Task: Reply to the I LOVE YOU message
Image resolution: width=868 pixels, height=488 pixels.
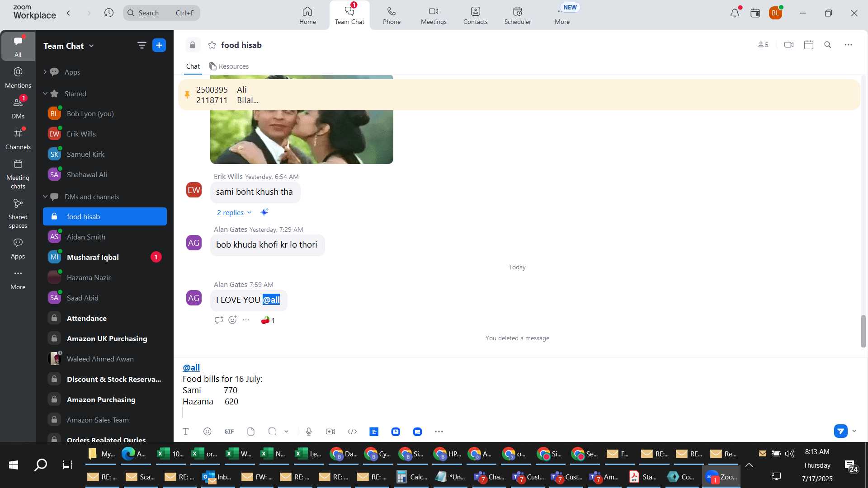Action: click(x=219, y=320)
